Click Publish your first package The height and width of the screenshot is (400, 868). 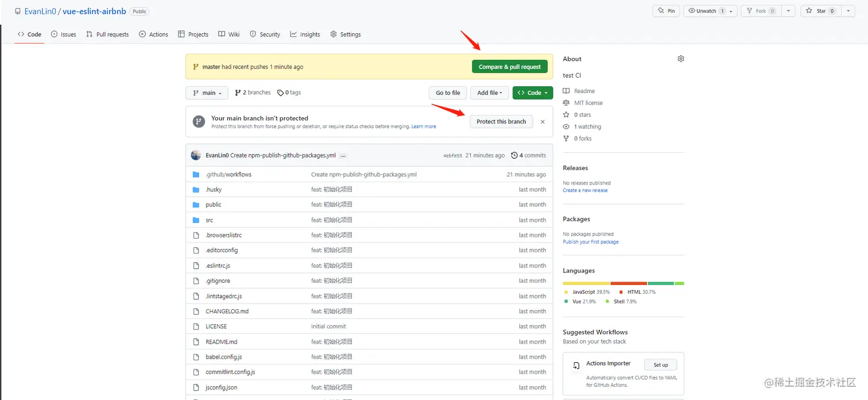point(591,242)
